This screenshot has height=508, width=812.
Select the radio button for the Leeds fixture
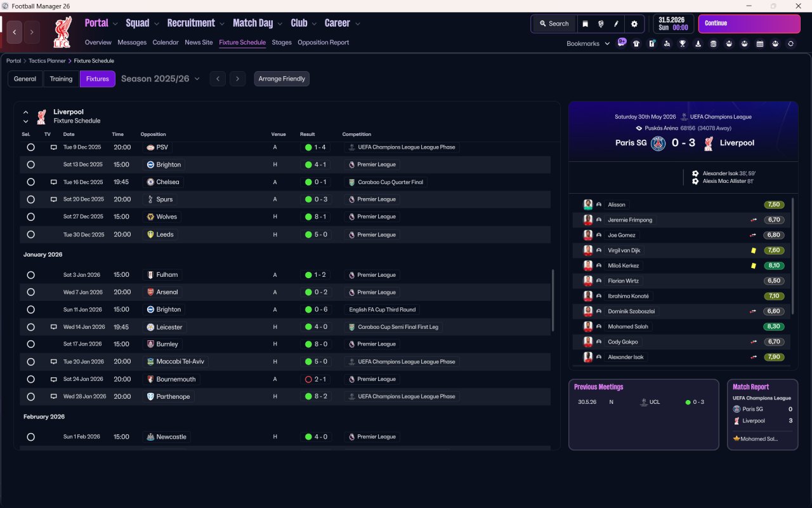30,234
